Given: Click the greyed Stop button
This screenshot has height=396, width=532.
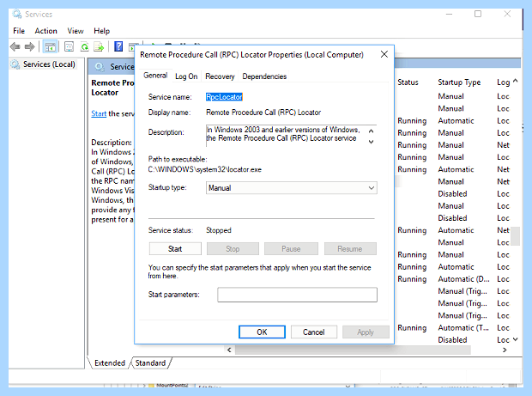Looking at the screenshot, I should [x=233, y=249].
